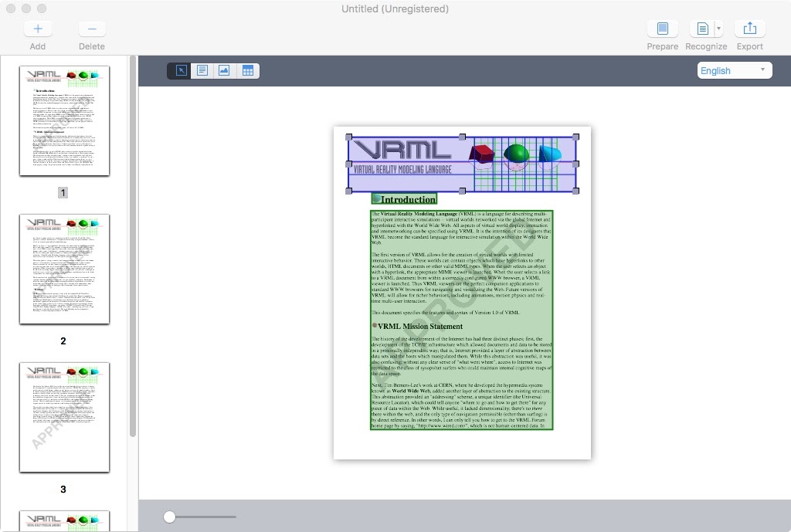
Task: Click the green Introduction heading text area
Action: pos(404,199)
